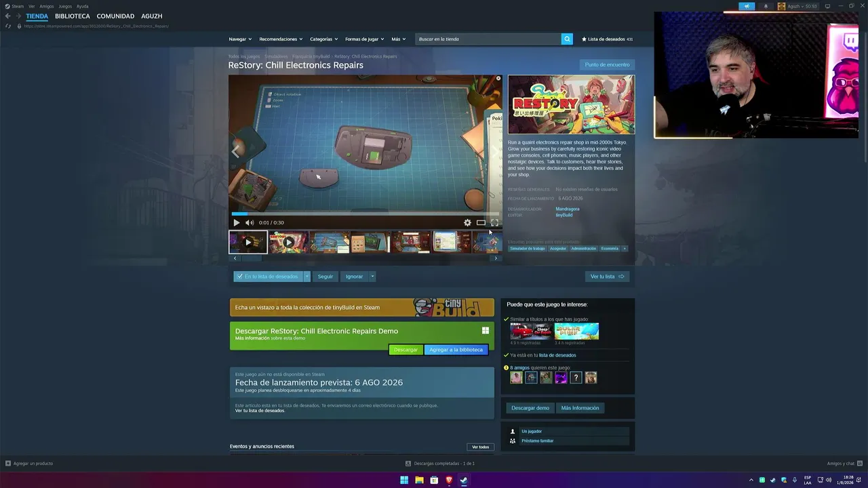The image size is (868, 488).
Task: Switch video to theater mode icon
Action: coord(481,222)
